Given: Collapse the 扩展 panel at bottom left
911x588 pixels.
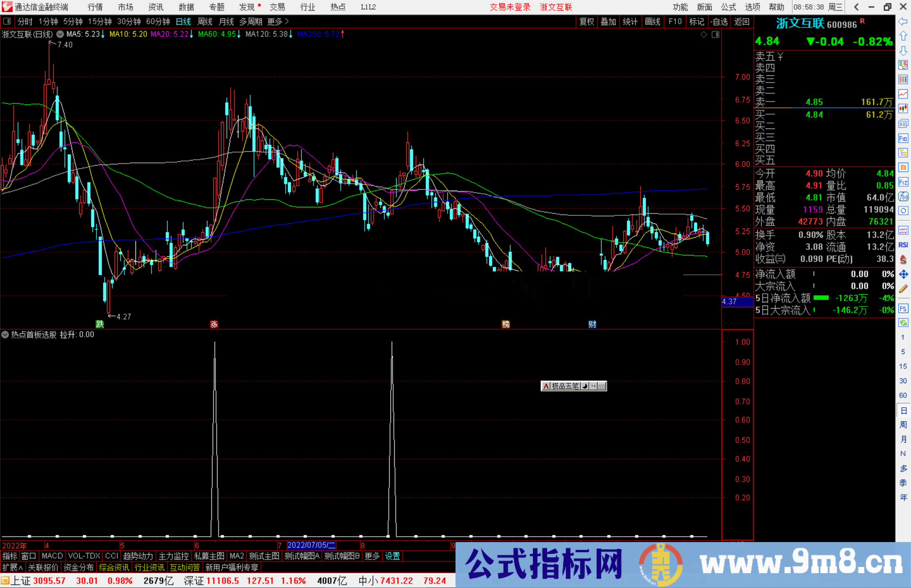Looking at the screenshot, I should pos(12,567).
